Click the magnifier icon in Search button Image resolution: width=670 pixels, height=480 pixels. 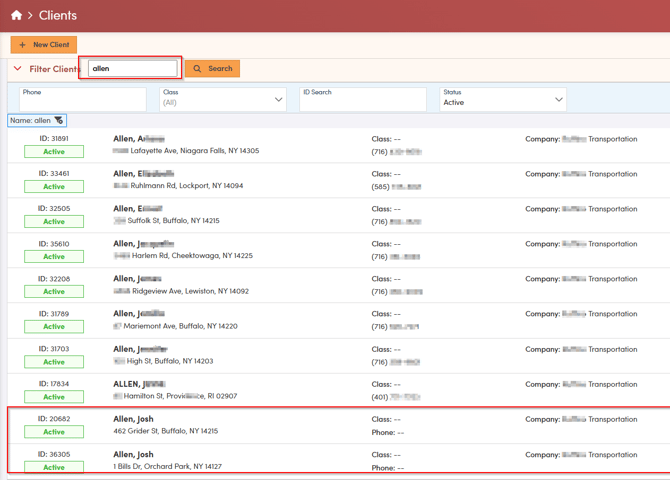198,69
